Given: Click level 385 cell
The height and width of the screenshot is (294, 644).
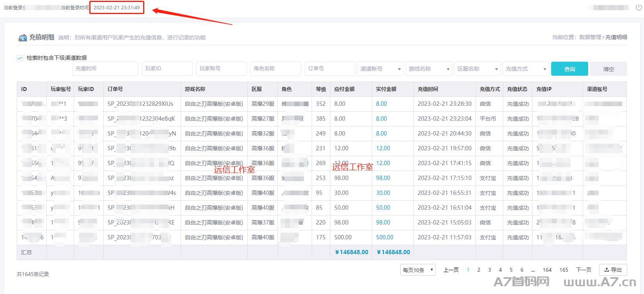Looking at the screenshot, I should [321, 119].
